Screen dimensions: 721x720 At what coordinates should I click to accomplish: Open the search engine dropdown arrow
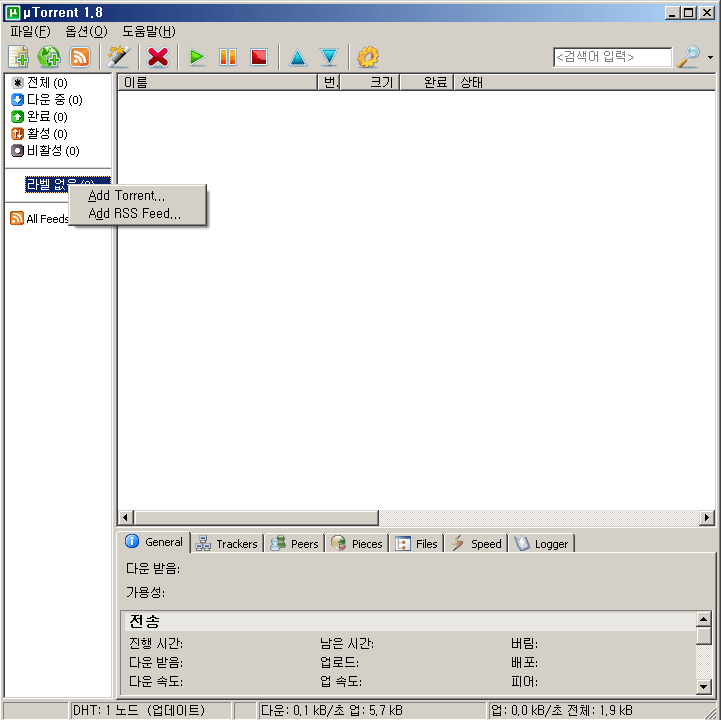[x=710, y=57]
